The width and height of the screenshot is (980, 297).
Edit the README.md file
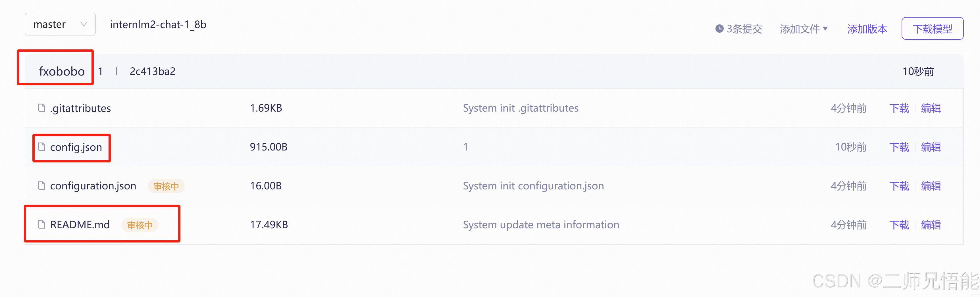pyautogui.click(x=931, y=225)
